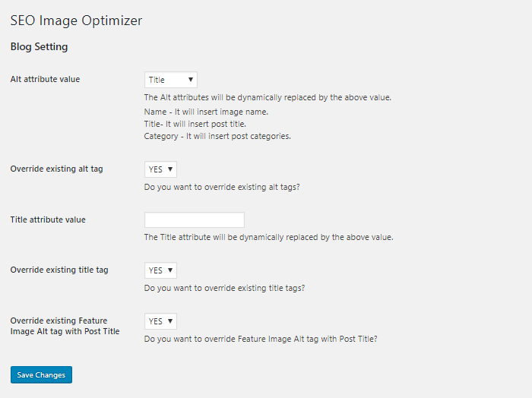Click the "Override existing alt tag" label
The width and height of the screenshot is (532, 398).
pyautogui.click(x=56, y=169)
